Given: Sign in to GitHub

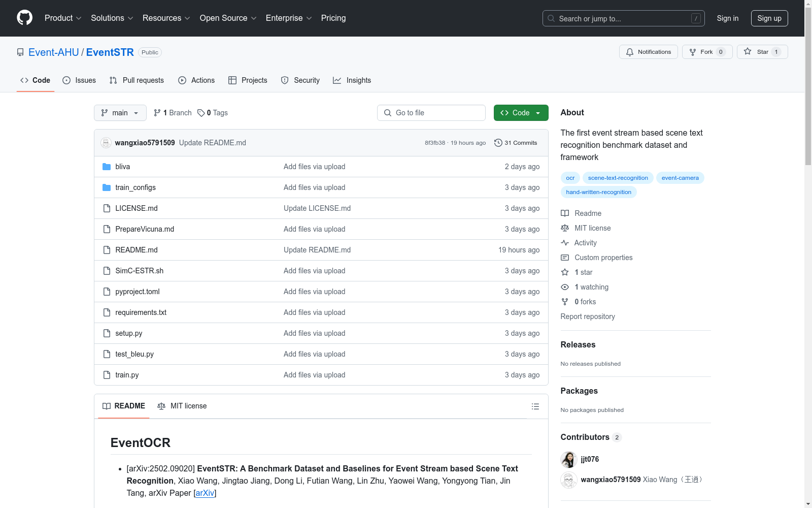Looking at the screenshot, I should click(x=727, y=18).
